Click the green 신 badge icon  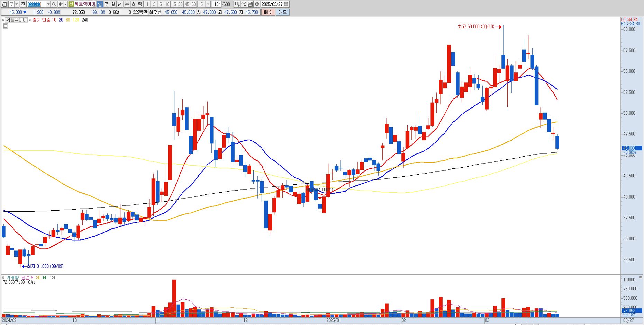pos(71,4)
